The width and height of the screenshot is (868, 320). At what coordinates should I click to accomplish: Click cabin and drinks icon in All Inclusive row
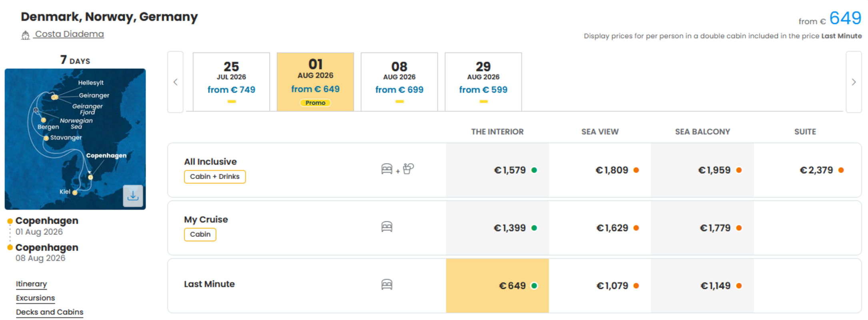pyautogui.click(x=397, y=169)
